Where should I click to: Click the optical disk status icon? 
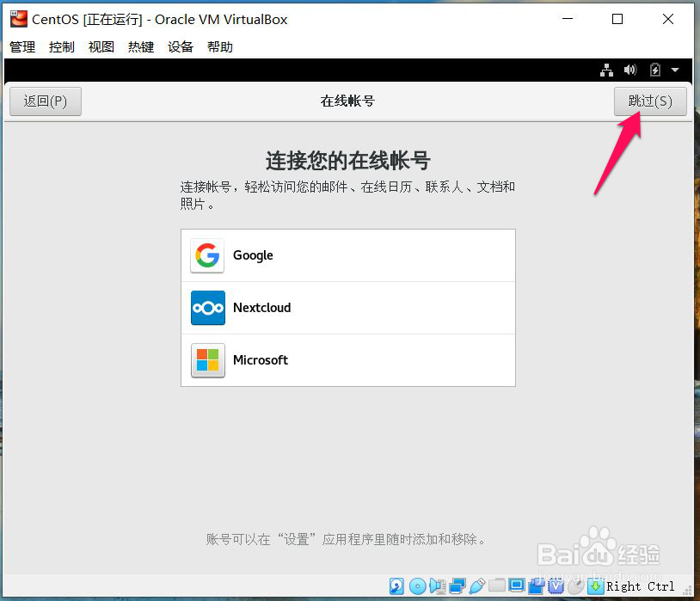[x=417, y=586]
